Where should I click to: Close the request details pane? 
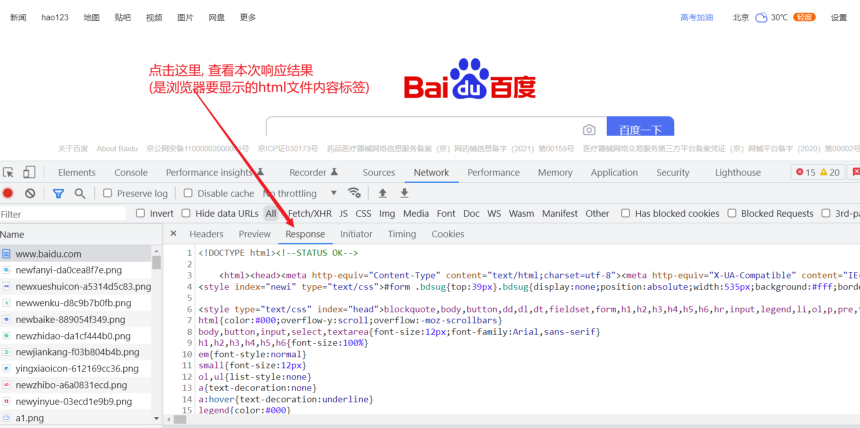coord(173,233)
